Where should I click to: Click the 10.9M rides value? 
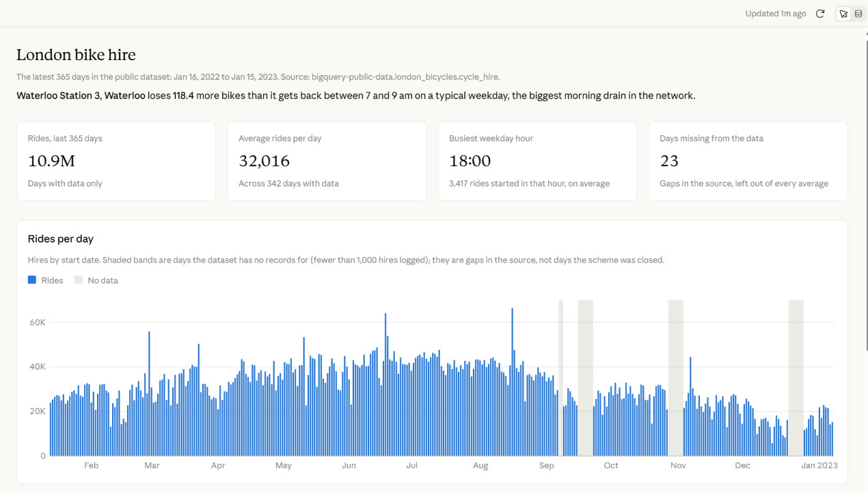click(x=51, y=161)
